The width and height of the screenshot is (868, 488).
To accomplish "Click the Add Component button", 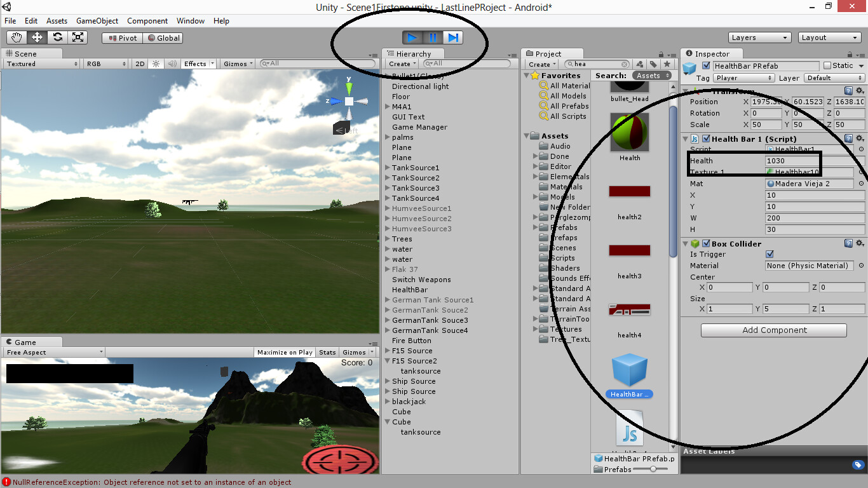I will point(773,330).
